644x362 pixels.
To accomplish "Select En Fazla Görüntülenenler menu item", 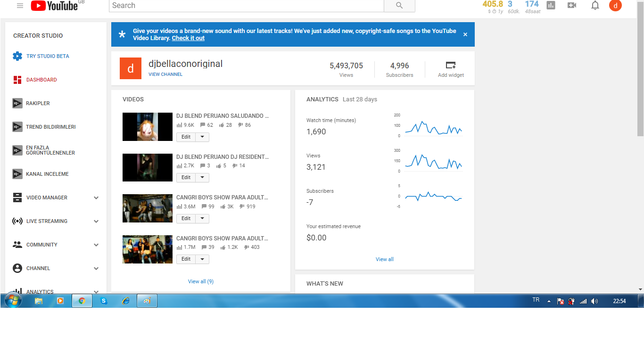I will (50, 150).
